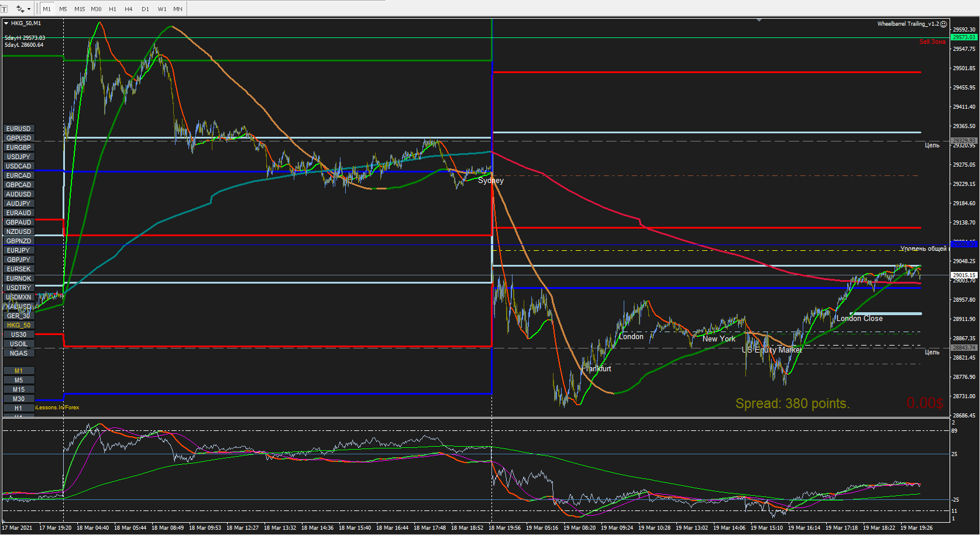Switch toolbar timeframe to H4
Viewport: 980px width, 535px height.
[x=129, y=9]
